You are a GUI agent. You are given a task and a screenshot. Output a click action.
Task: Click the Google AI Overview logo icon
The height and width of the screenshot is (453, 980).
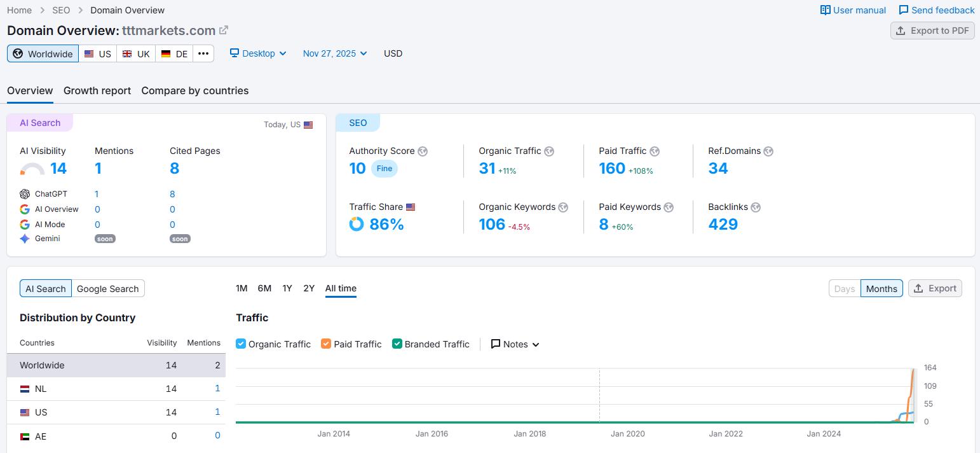pyautogui.click(x=25, y=209)
